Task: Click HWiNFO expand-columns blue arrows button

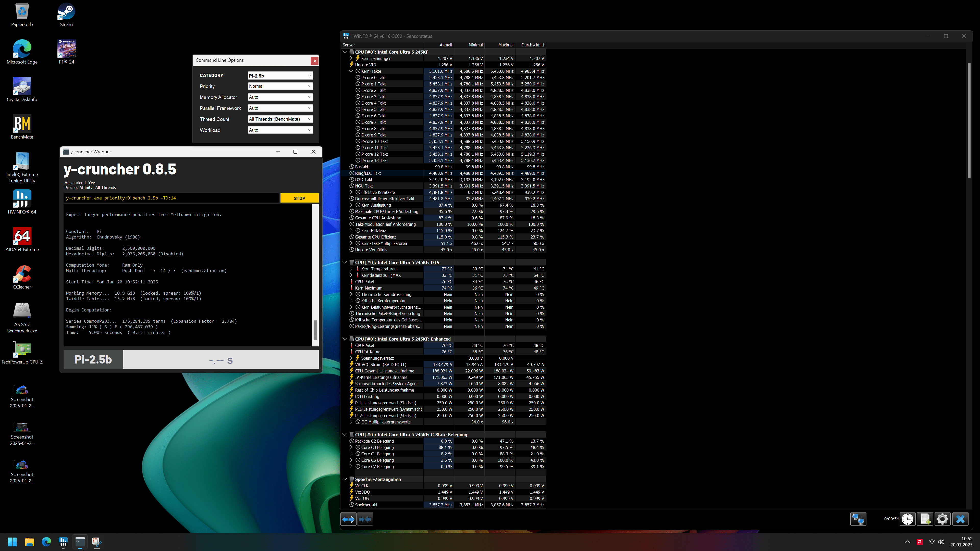Action: [x=348, y=519]
